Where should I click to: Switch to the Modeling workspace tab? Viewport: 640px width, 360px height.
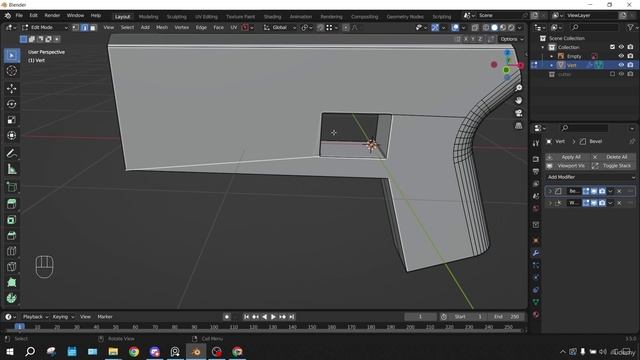tap(148, 17)
